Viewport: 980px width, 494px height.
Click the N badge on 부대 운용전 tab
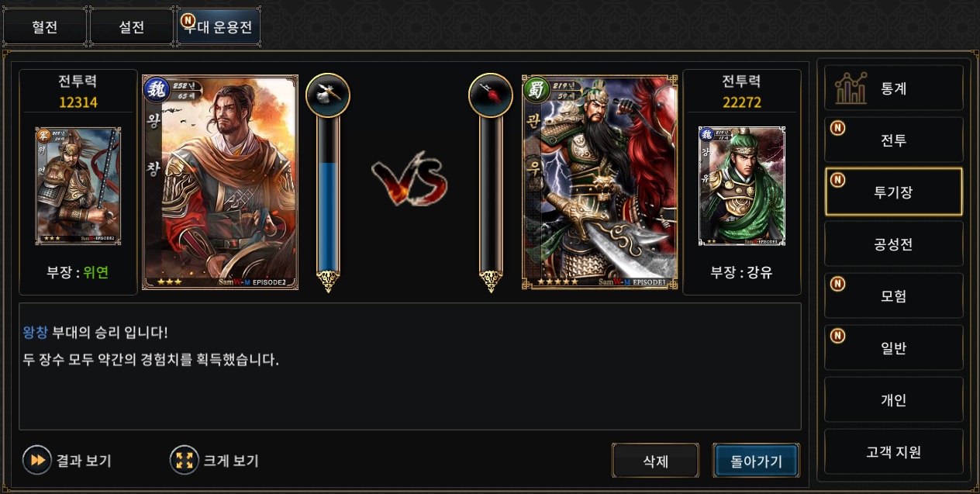click(x=188, y=19)
